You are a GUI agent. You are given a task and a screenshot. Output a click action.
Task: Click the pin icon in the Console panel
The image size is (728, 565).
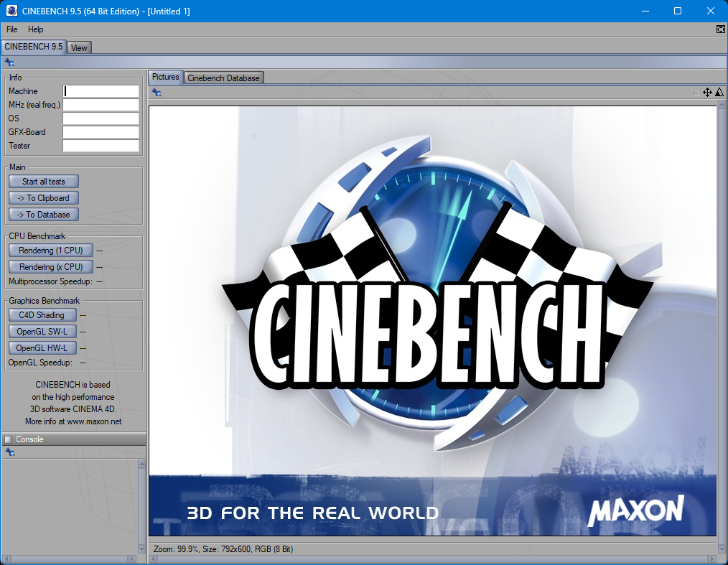9,452
